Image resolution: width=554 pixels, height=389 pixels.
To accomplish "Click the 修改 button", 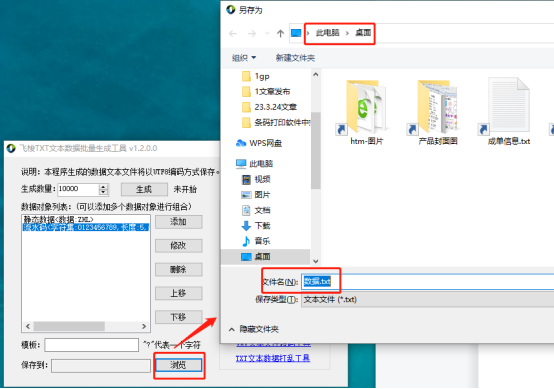I will (178, 246).
